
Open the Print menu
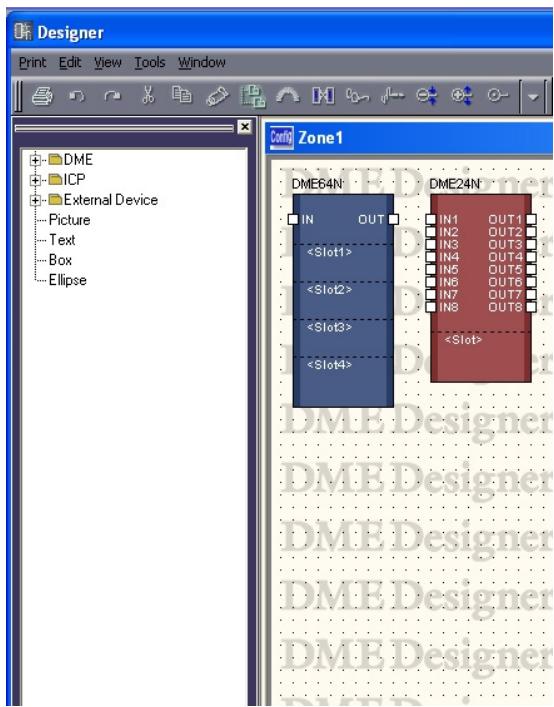coord(32,62)
